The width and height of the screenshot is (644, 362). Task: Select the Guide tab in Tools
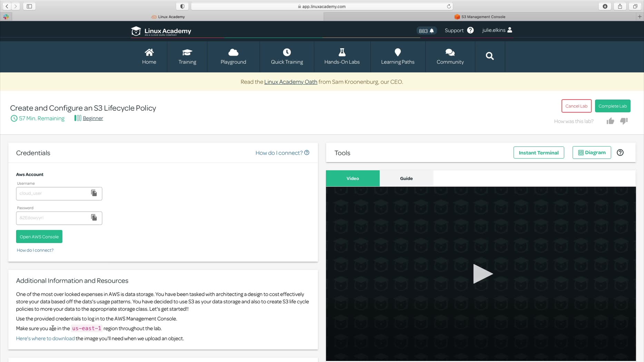(406, 178)
